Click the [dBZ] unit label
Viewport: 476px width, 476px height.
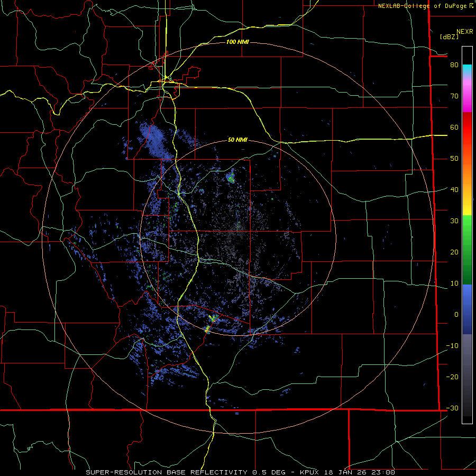point(449,36)
